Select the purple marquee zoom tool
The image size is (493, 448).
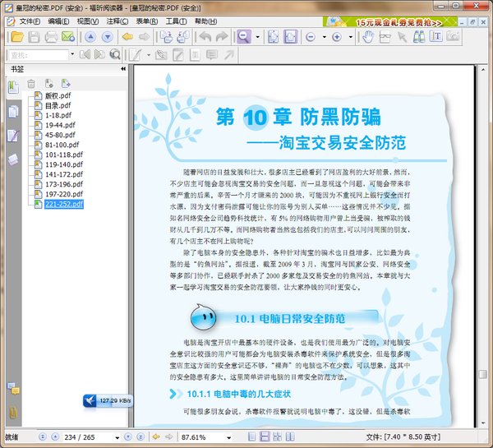click(244, 37)
